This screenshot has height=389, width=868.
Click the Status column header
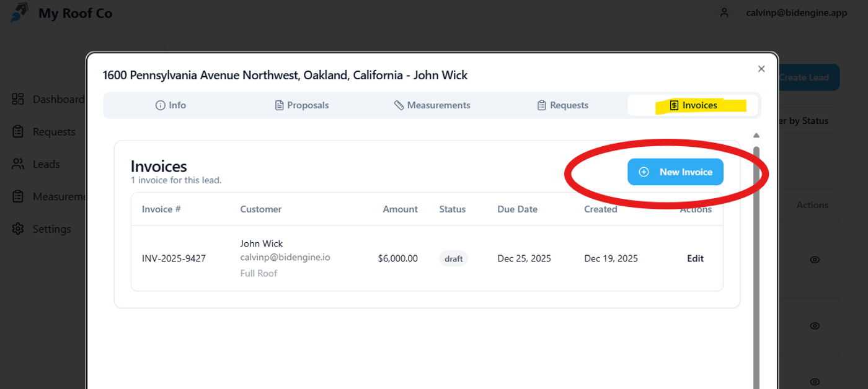click(452, 209)
